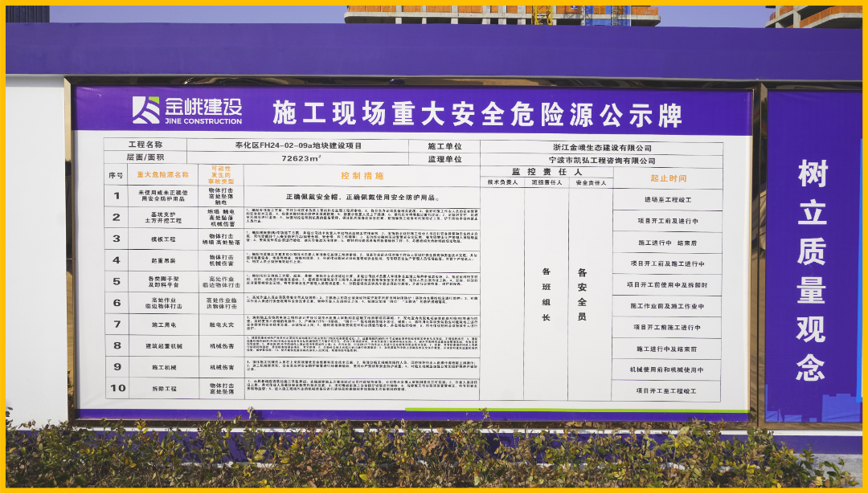The height and width of the screenshot is (494, 868).
Task: Click time cell 施工作业前及施工作业中
Action: click(667, 306)
